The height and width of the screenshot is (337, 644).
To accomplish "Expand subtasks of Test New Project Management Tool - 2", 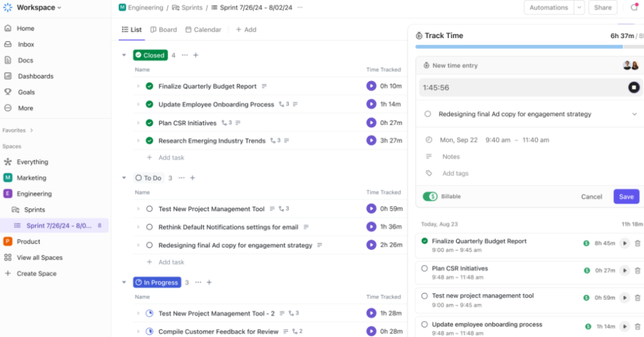I will click(x=138, y=313).
